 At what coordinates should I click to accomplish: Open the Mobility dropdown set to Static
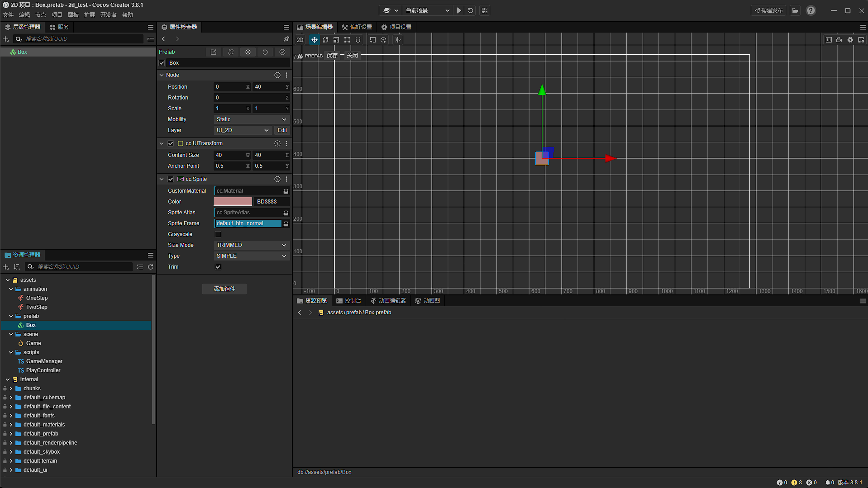[x=251, y=119]
